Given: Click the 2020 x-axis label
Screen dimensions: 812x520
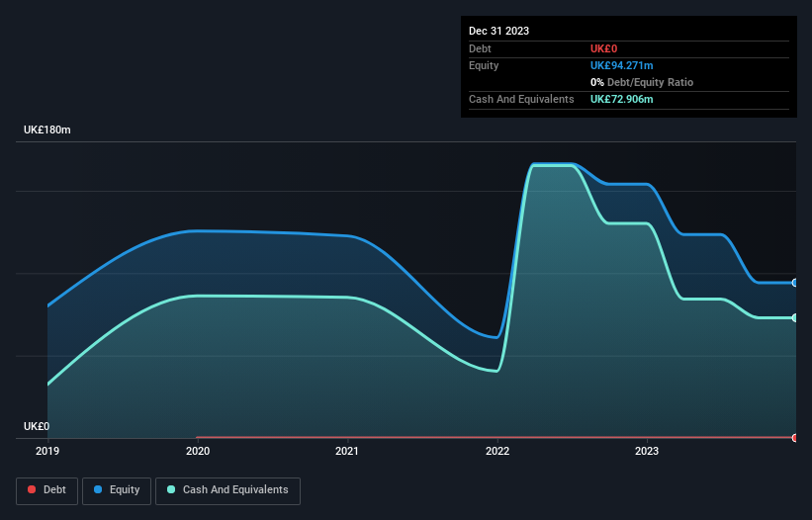Looking at the screenshot, I should click(x=198, y=451).
